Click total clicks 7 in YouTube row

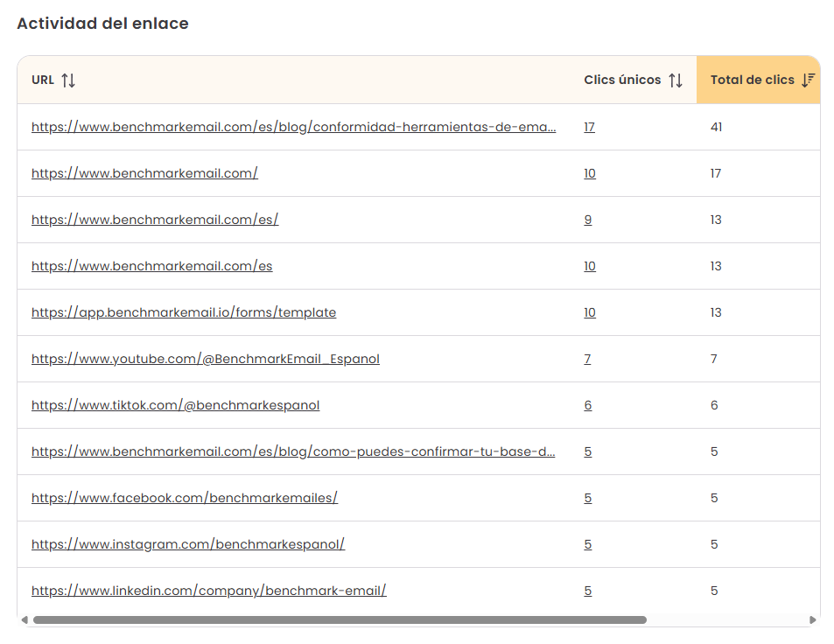pos(714,359)
